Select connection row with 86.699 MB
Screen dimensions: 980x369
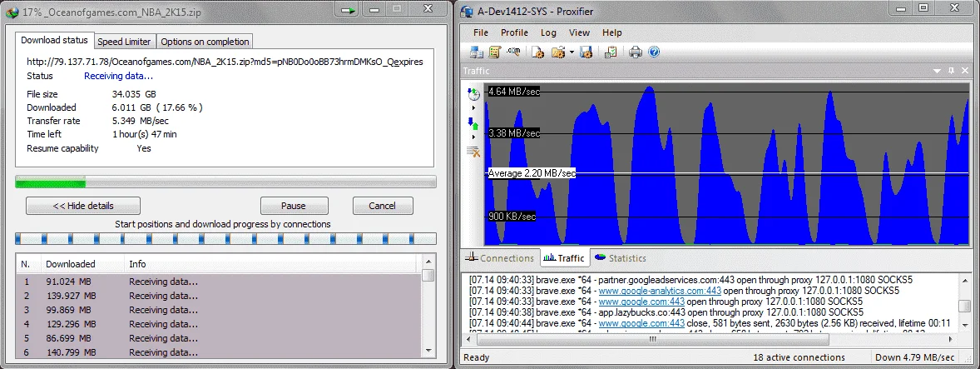click(x=219, y=338)
